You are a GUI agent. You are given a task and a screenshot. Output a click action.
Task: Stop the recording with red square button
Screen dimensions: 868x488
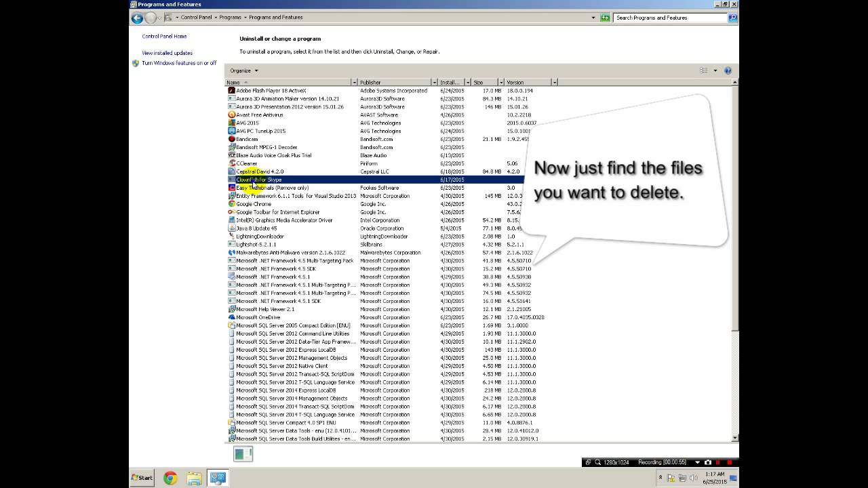(730, 462)
